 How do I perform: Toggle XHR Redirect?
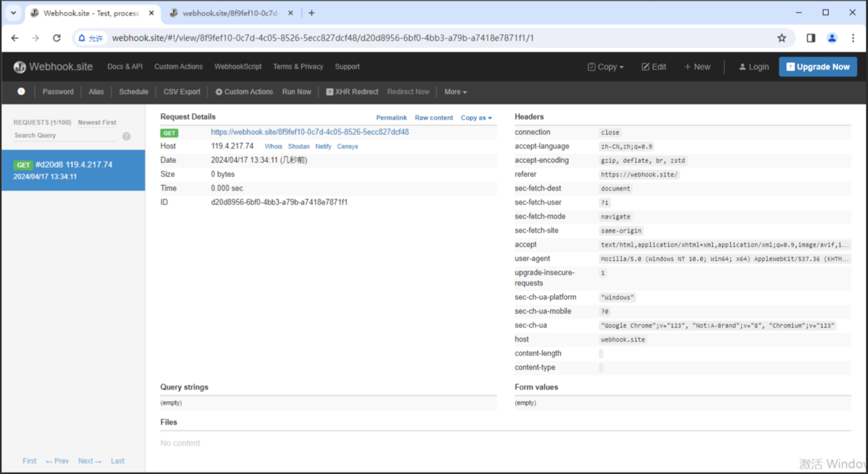tap(352, 92)
